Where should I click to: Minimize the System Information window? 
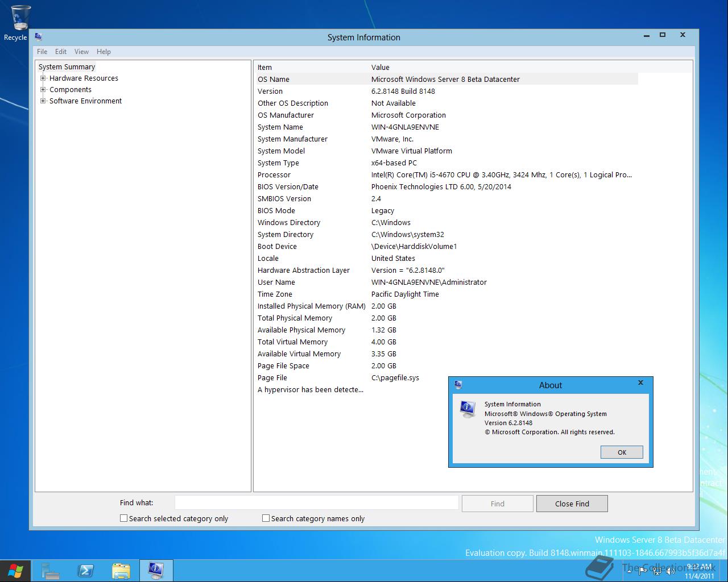(647, 35)
